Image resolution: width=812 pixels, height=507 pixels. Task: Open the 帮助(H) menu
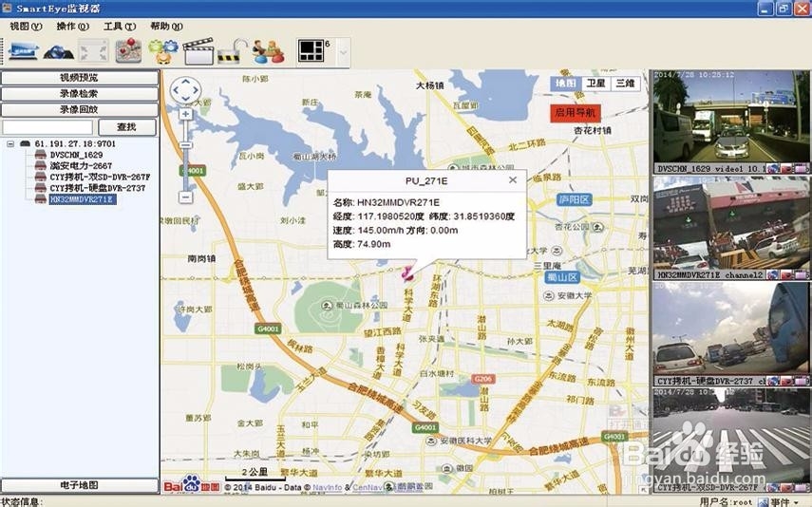pos(166,26)
